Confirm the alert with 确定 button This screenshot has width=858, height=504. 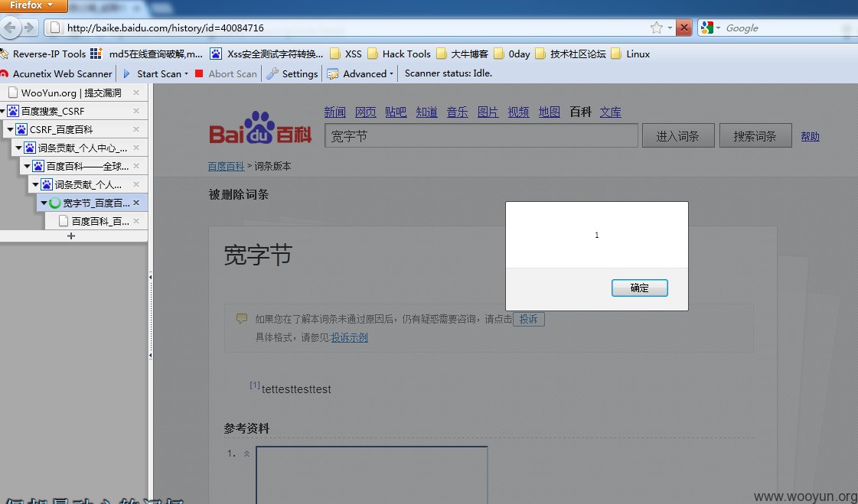pos(639,288)
